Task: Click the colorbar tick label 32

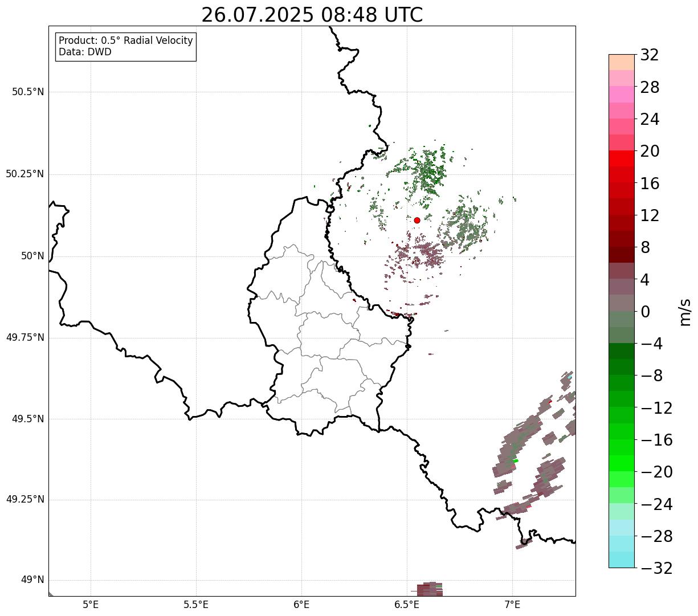Action: 650,55
